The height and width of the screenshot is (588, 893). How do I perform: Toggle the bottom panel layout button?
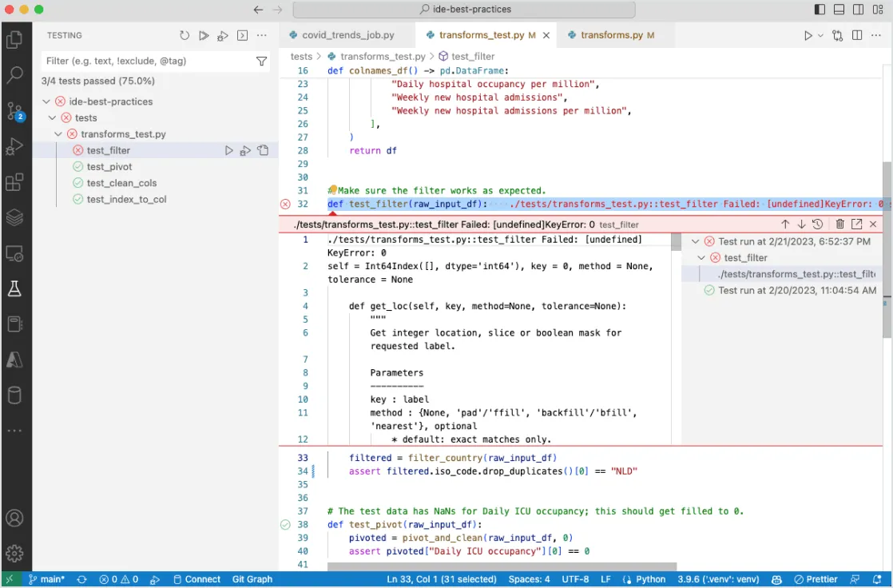839,10
